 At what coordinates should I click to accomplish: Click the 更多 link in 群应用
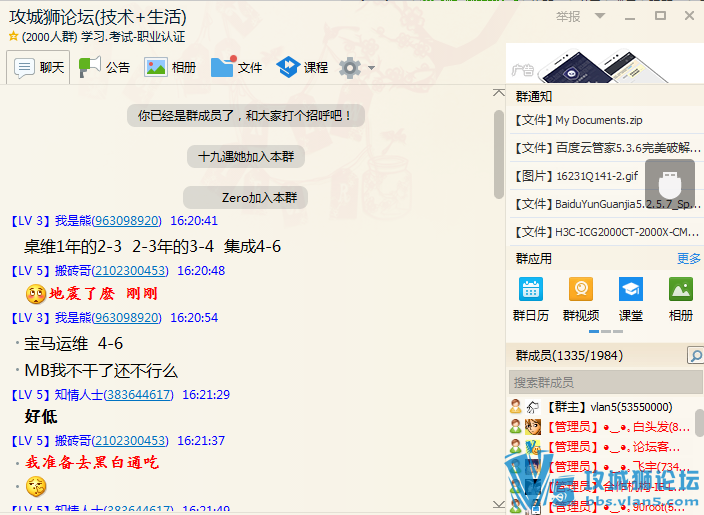coord(688,258)
